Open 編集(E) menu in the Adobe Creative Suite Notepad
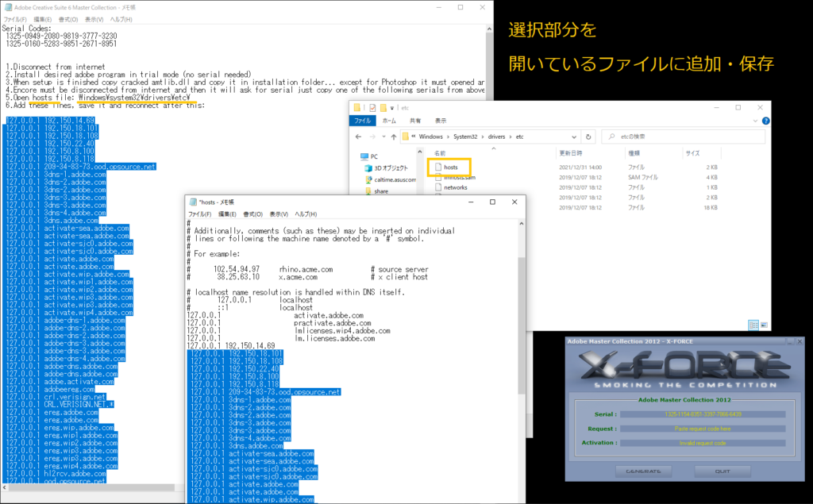813x504 pixels. (43, 20)
